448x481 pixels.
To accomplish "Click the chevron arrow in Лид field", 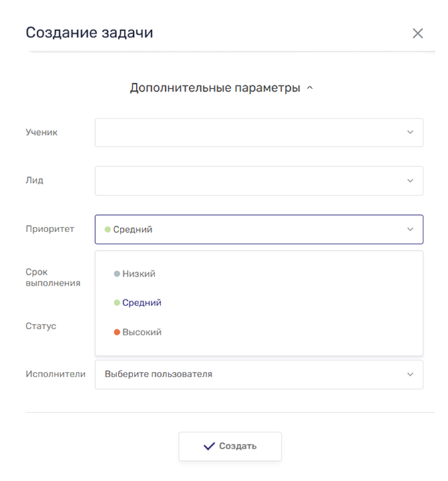I will tap(410, 180).
